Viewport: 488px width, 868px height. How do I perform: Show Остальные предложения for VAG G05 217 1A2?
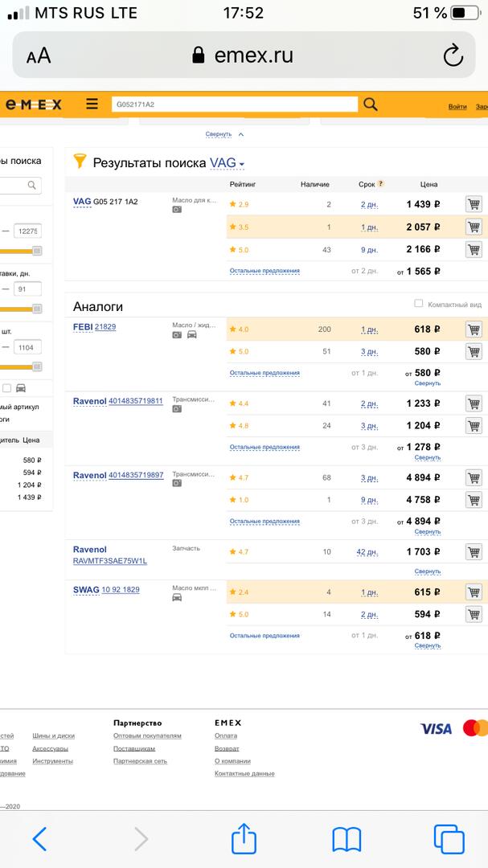click(x=265, y=271)
